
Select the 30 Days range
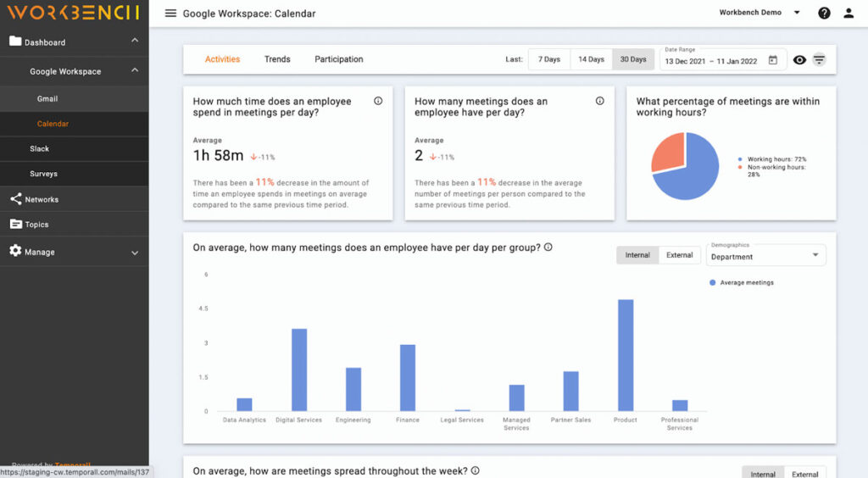[x=633, y=59]
